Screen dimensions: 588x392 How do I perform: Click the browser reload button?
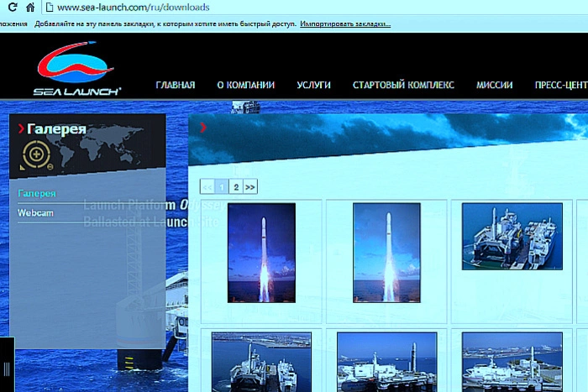click(8, 8)
